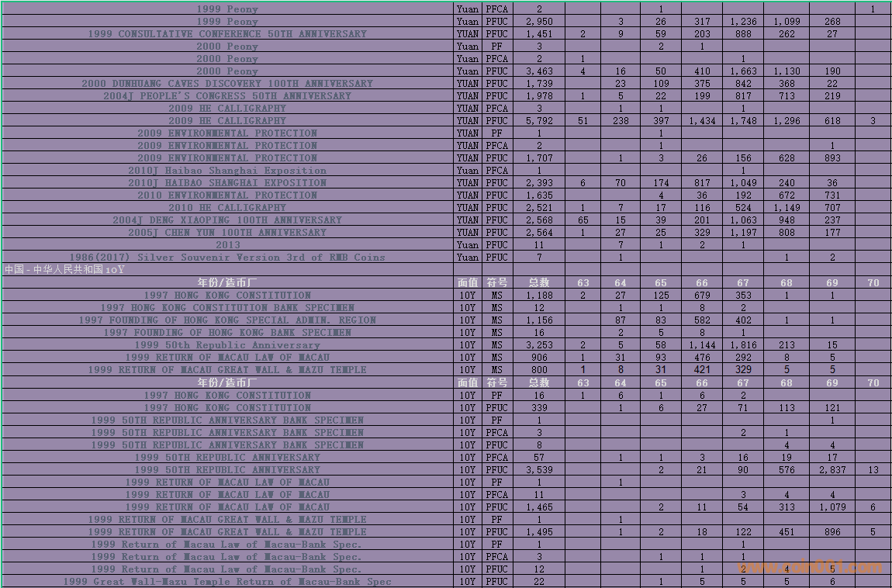This screenshot has width=892, height=588.
Task: Click the 2004J Deng Xiaoping 100th Anniversary cell
Action: [227, 220]
